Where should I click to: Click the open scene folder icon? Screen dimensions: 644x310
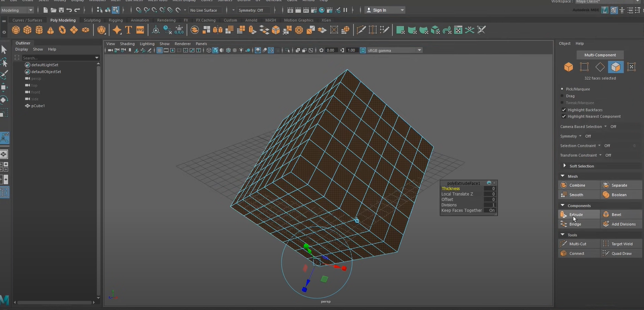[x=54, y=10]
